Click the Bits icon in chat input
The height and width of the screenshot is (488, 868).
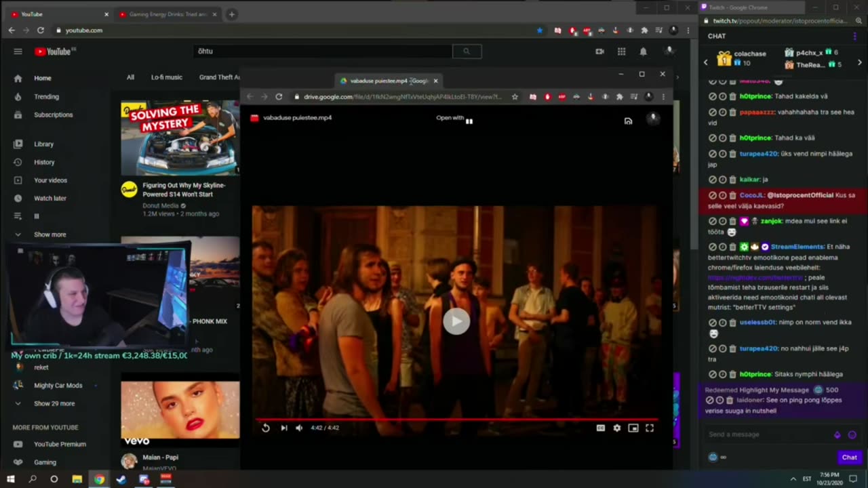(x=837, y=435)
